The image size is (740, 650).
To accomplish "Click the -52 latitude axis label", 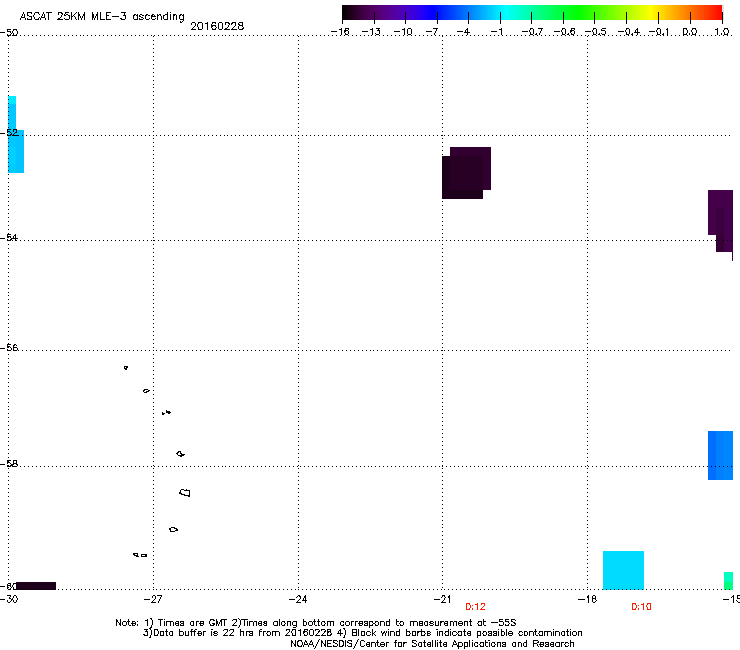I will point(9,133).
